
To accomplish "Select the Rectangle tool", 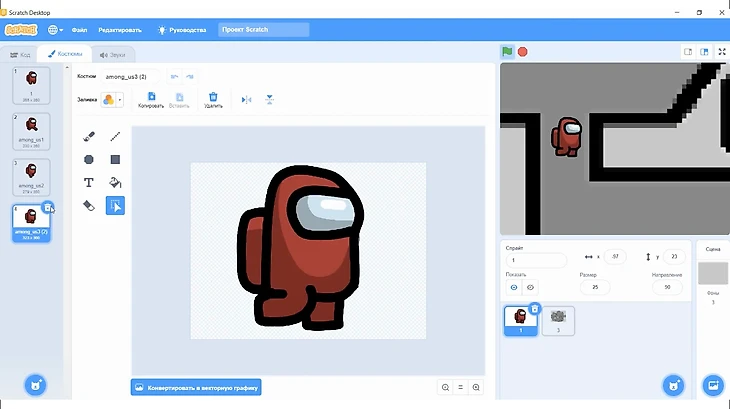I will click(115, 159).
